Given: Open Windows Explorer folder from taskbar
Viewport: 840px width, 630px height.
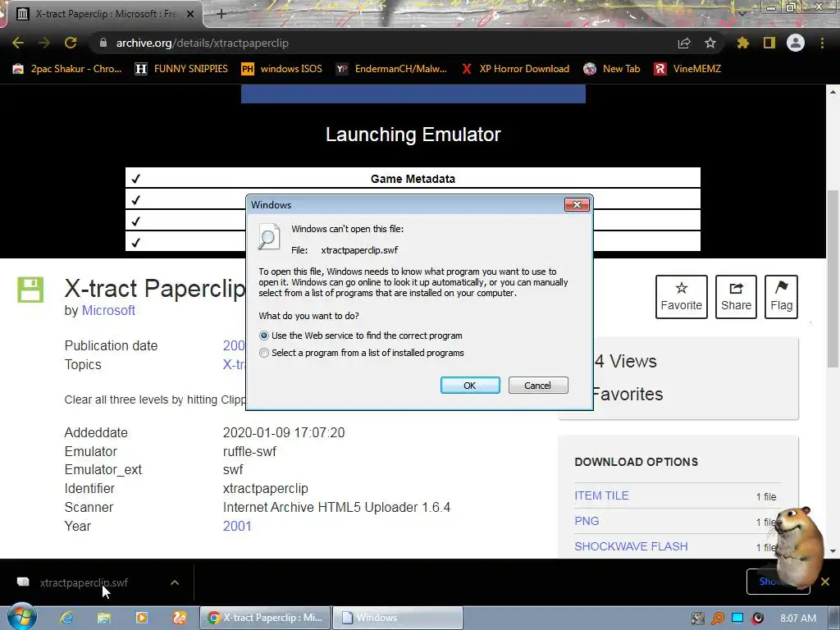Looking at the screenshot, I should click(104, 618).
